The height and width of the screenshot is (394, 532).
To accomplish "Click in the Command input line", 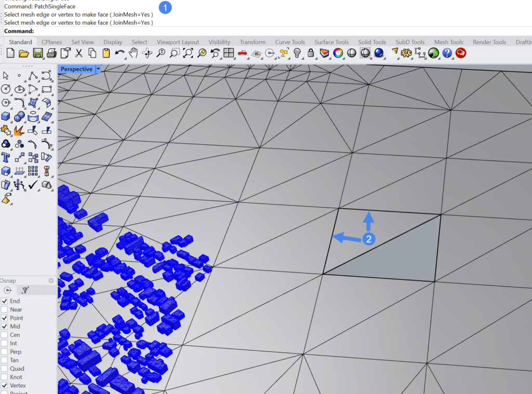I will point(260,31).
